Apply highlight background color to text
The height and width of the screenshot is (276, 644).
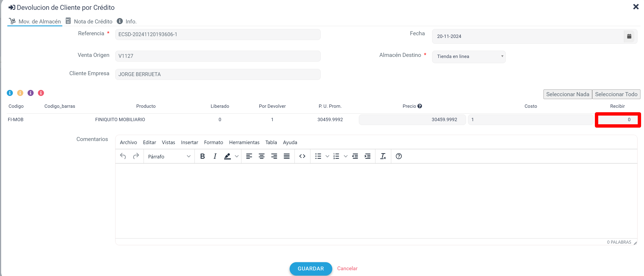coord(227,156)
